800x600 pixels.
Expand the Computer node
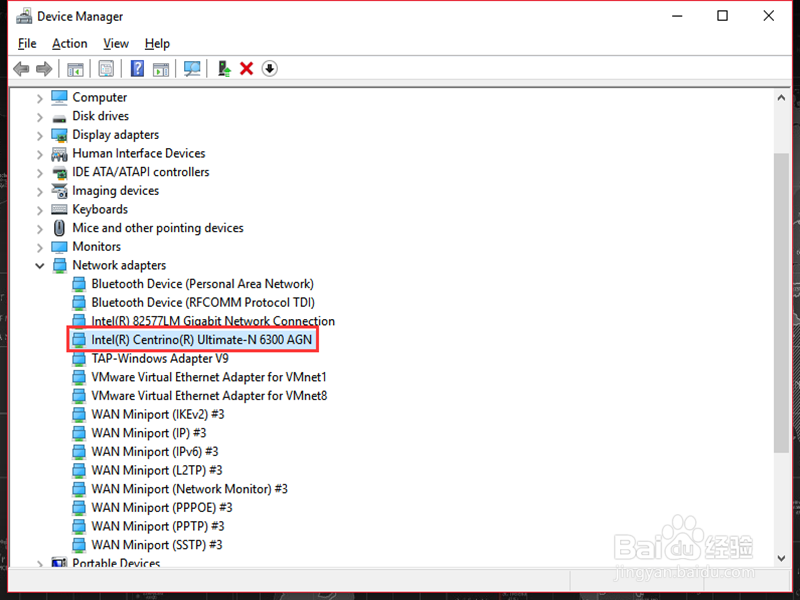[40, 98]
